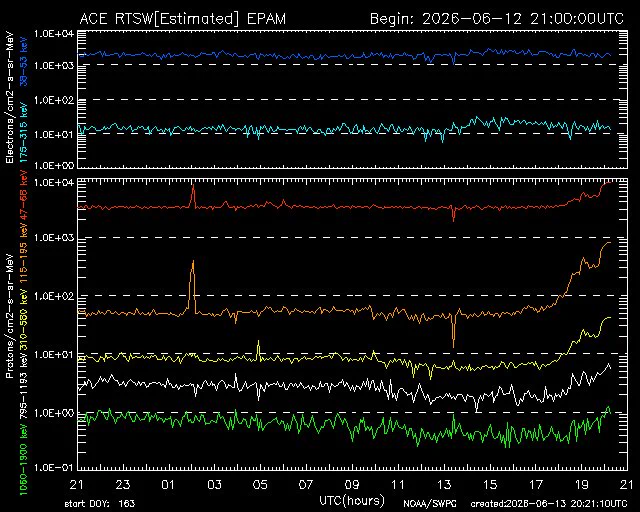
Task: Click the 13 hour tick label
Action: click(444, 485)
